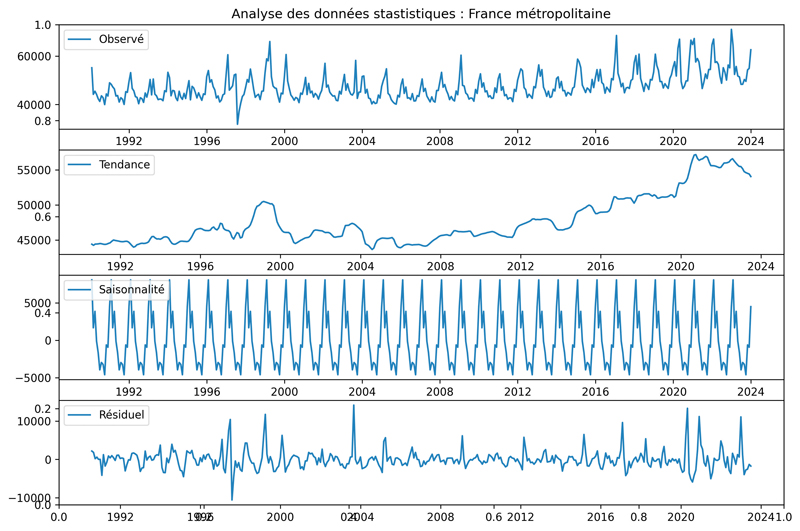Image resolution: width=800 pixels, height=531 pixels.
Task: Click the blue line sample in Résiduel legend
Action: pos(80,415)
